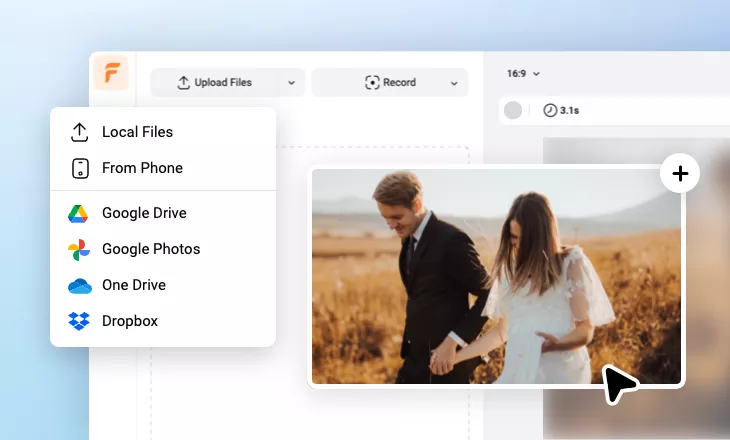The height and width of the screenshot is (440, 730).
Task: Click the Dropbox logo icon
Action: (79, 321)
